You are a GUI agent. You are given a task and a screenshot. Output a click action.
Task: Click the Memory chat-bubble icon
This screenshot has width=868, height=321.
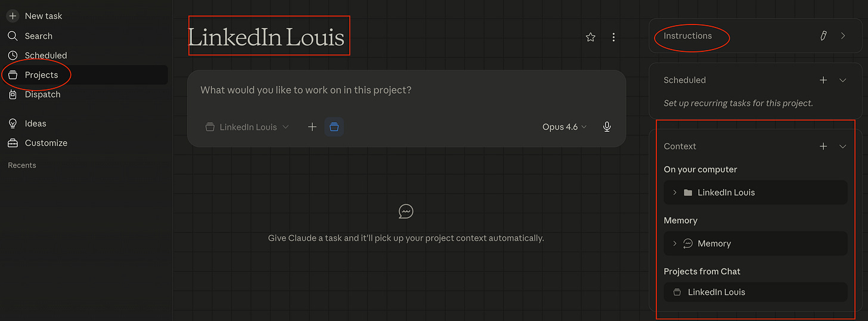pyautogui.click(x=688, y=243)
